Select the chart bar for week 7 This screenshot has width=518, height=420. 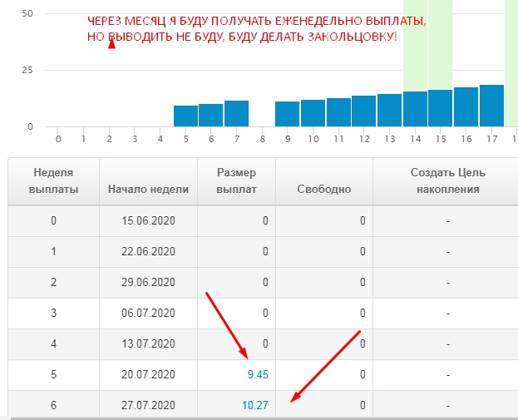pyautogui.click(x=236, y=113)
